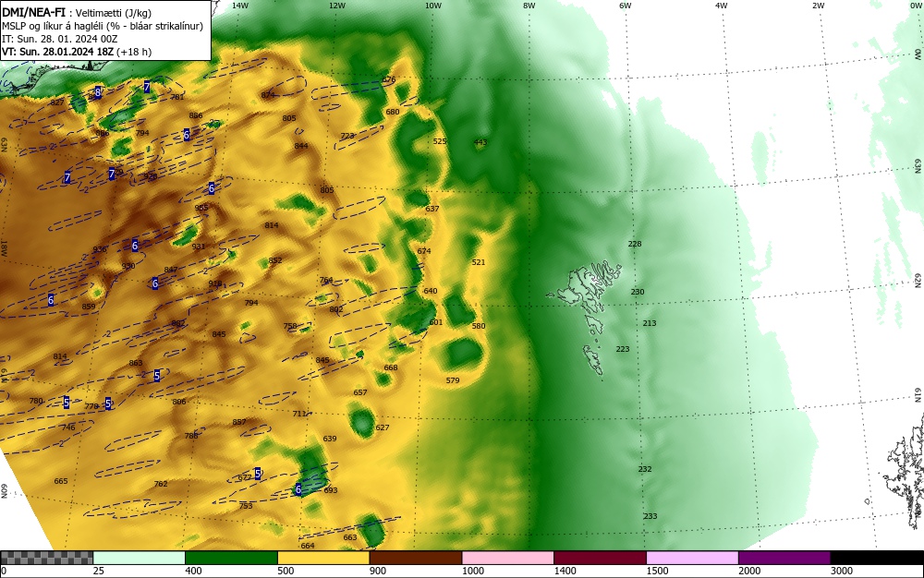Click the map value '827'
924x578 pixels.
(x=57, y=102)
